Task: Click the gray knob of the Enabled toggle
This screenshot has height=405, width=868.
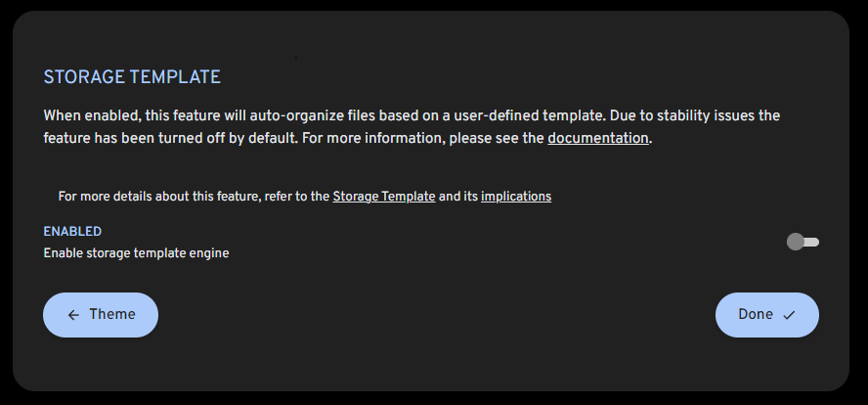Action: [x=796, y=242]
